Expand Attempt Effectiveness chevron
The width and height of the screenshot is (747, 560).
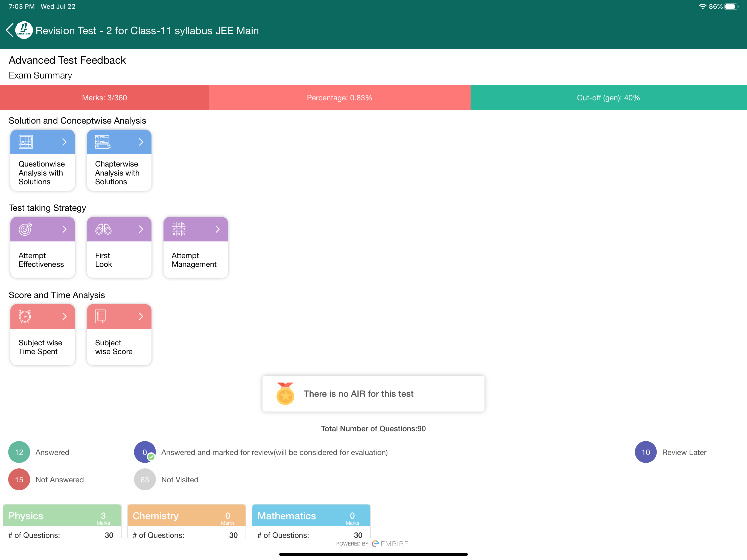[x=65, y=229]
